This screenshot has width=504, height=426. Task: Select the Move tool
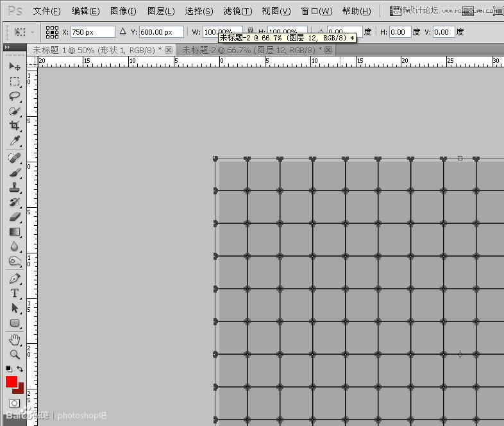click(x=15, y=66)
